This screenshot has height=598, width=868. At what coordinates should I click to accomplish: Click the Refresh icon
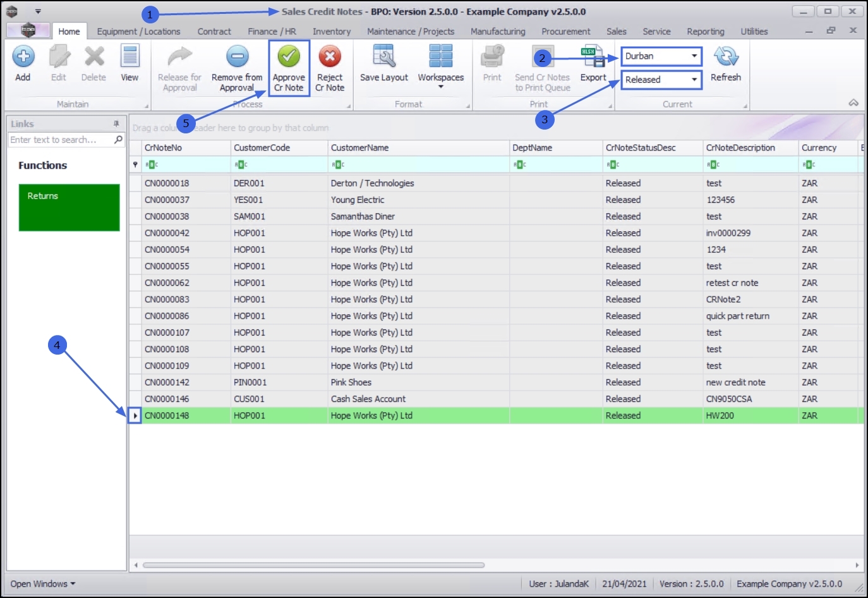click(x=726, y=57)
